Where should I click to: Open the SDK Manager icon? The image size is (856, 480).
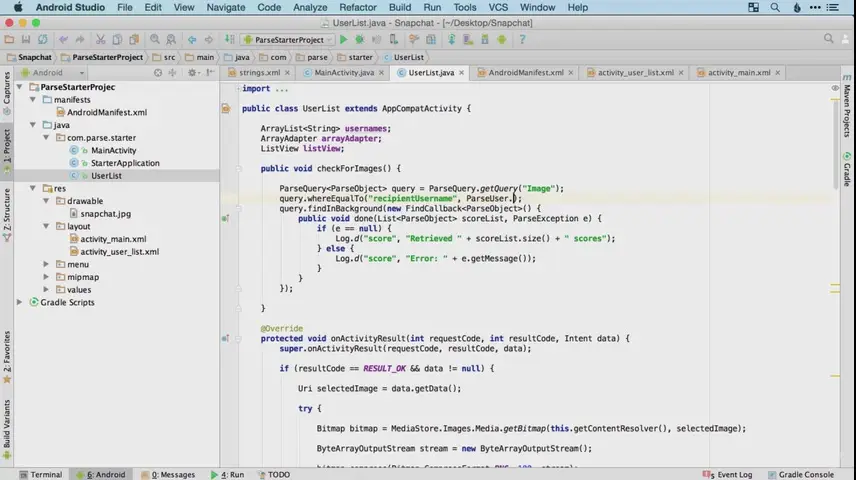click(485, 39)
